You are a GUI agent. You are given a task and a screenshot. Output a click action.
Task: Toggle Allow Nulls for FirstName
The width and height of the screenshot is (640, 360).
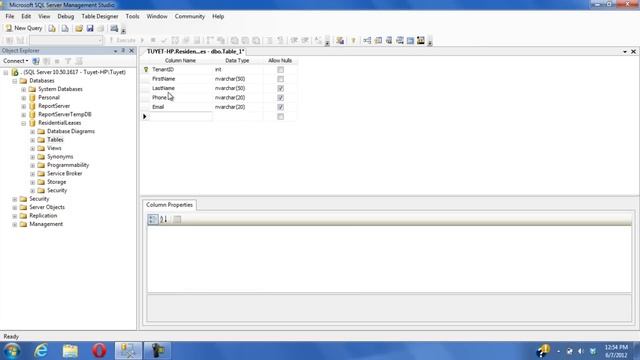pos(280,79)
